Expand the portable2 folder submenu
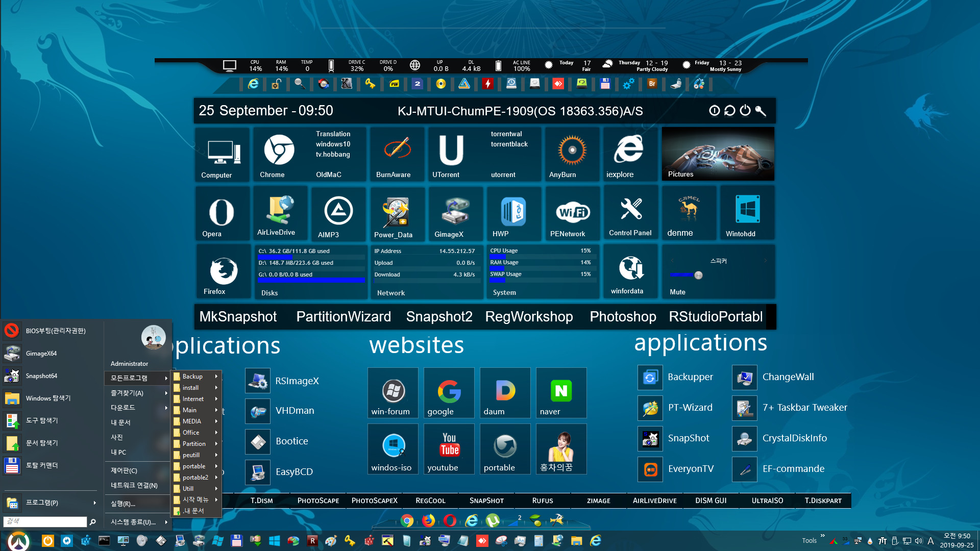 coord(197,478)
